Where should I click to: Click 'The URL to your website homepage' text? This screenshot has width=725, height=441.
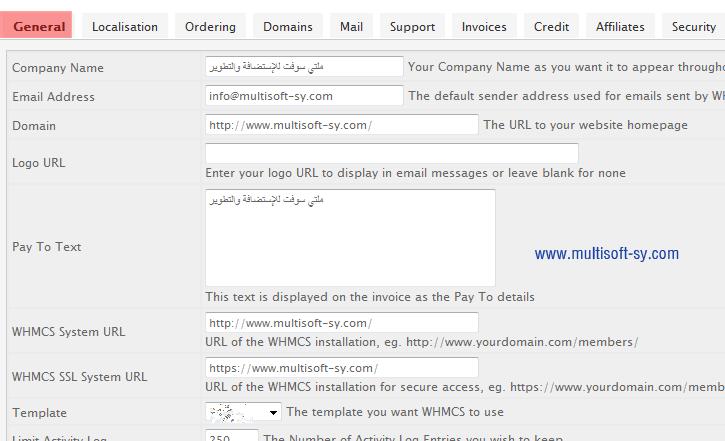585,125
